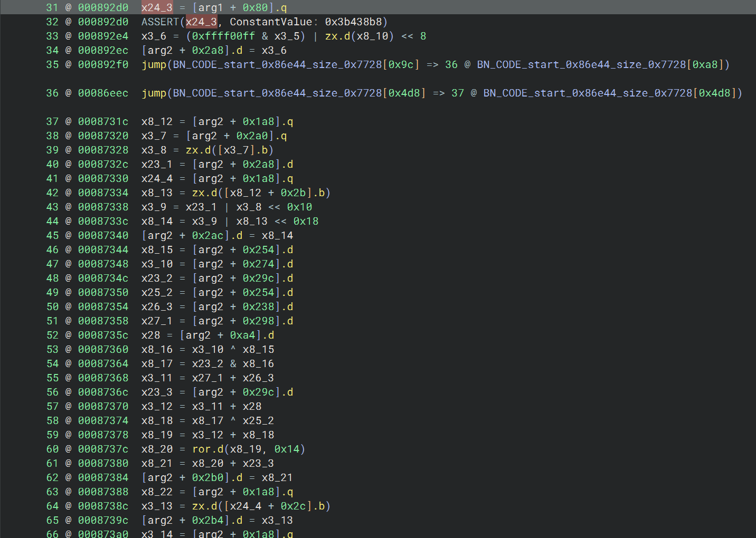Select variable x28 on line 52
This screenshot has height=538, width=756.
[x=150, y=335]
